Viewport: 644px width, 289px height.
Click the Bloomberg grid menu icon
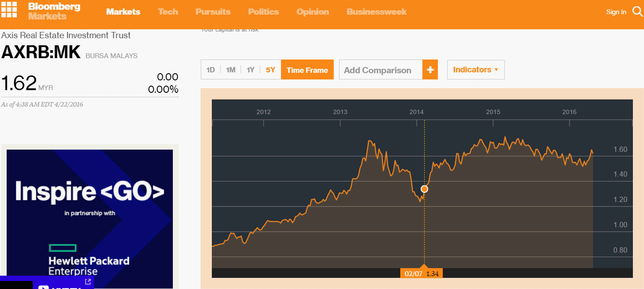click(9, 10)
